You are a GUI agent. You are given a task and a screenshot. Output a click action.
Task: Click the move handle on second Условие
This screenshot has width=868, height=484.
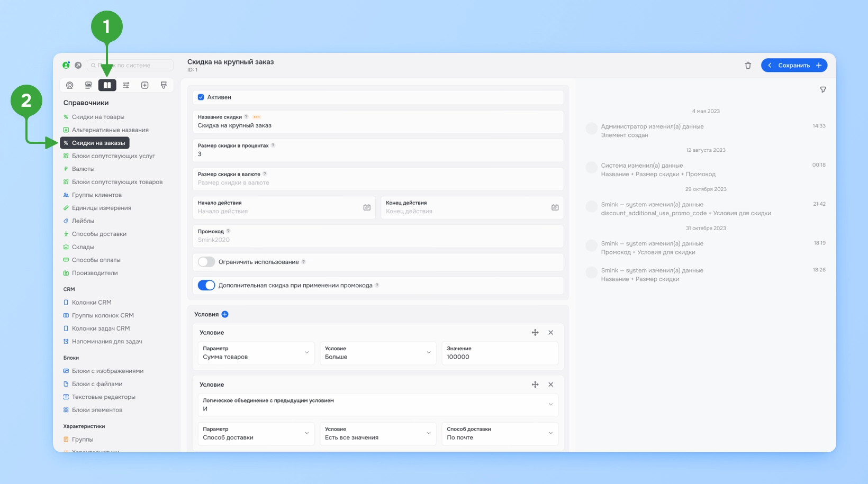click(535, 385)
